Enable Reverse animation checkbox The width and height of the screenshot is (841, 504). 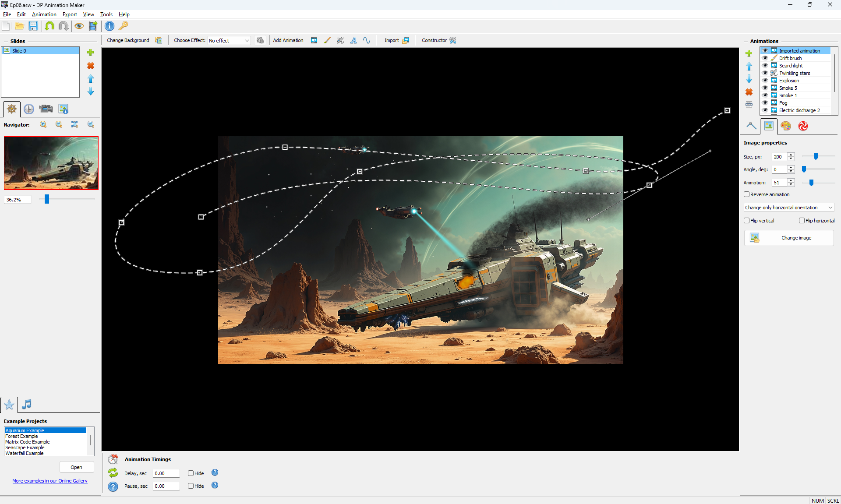(x=747, y=194)
